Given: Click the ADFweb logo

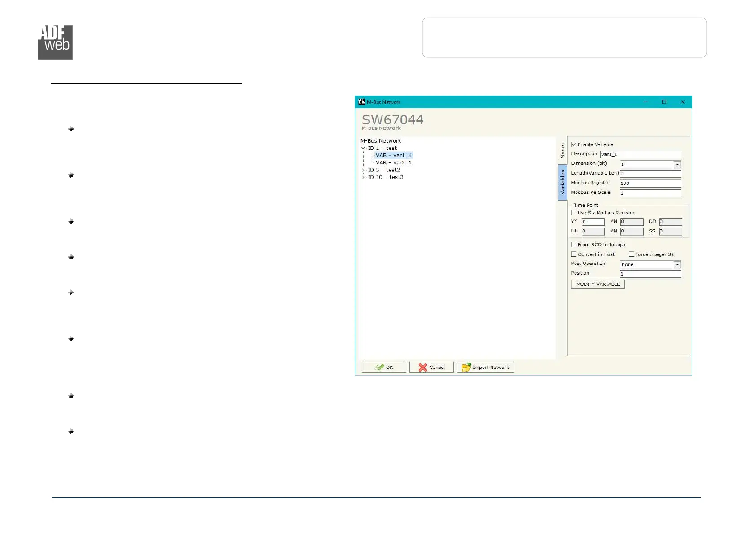Looking at the screenshot, I should [x=55, y=42].
